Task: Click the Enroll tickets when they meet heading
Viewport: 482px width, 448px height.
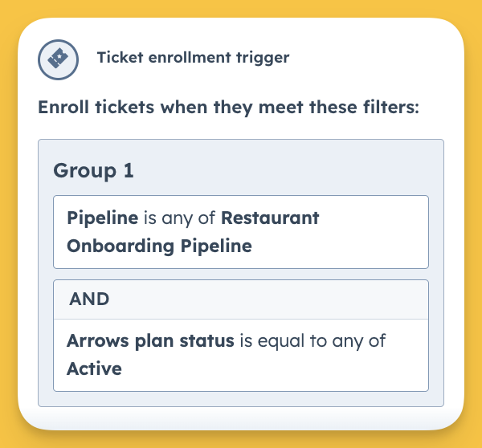Action: click(x=228, y=108)
